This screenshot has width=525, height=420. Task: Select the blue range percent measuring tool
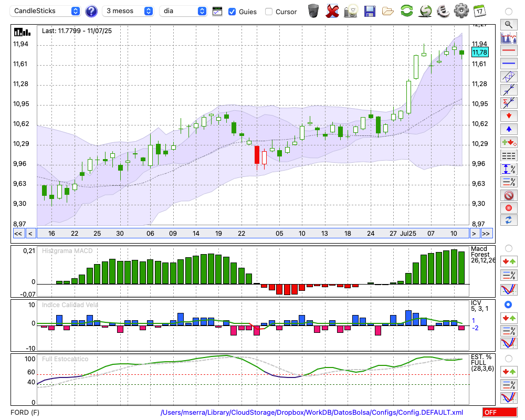[509, 169]
